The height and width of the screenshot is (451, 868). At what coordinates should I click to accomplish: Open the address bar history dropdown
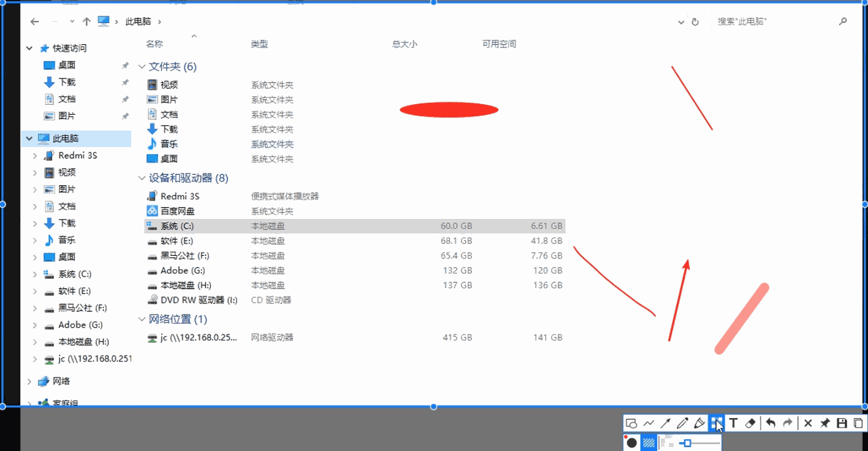point(681,22)
